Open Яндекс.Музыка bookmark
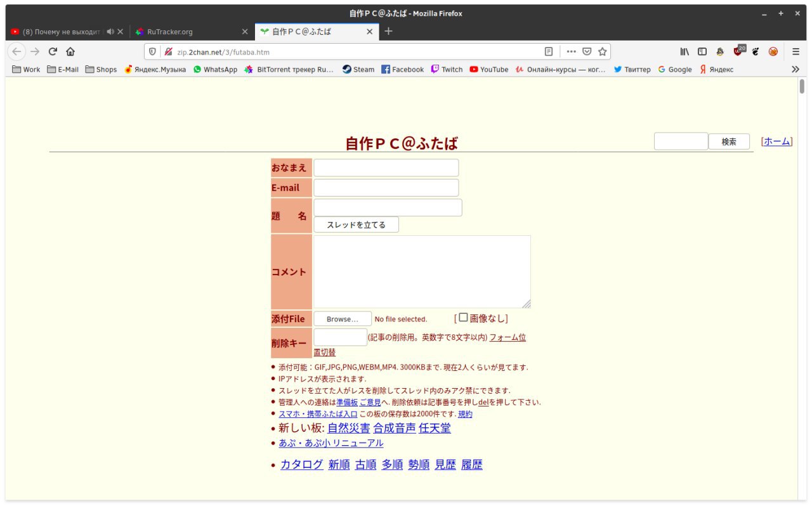This screenshot has width=812, height=506. coord(155,69)
